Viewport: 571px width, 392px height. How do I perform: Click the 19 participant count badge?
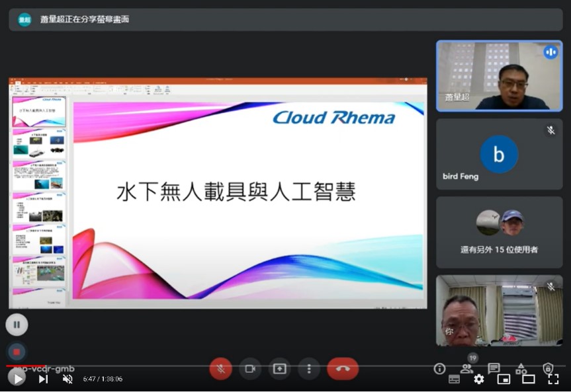pos(472,358)
